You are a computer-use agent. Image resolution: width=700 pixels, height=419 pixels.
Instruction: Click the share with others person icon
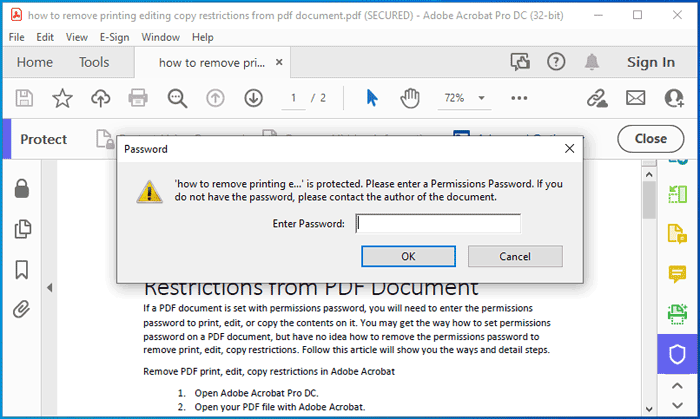point(674,98)
